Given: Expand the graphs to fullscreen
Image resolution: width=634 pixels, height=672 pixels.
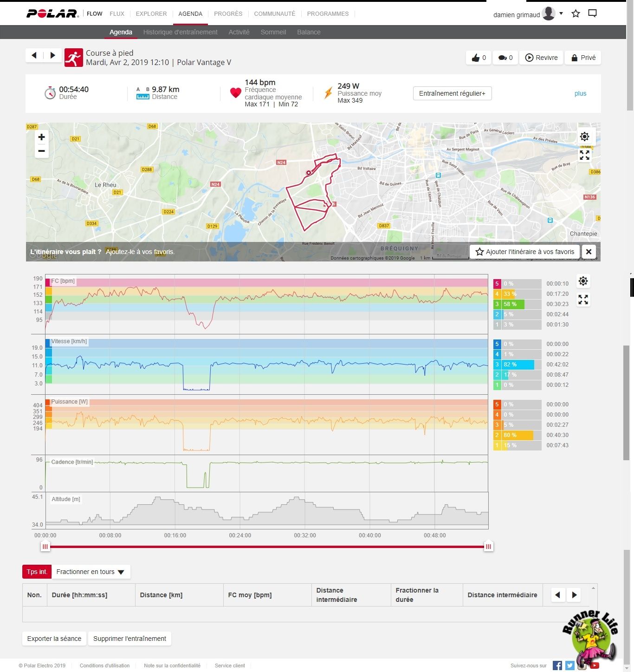Looking at the screenshot, I should click(x=583, y=300).
